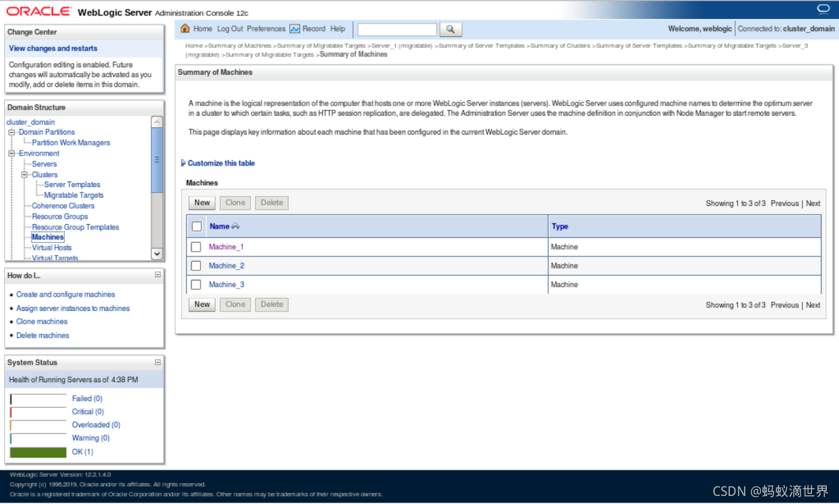Click the green OK health status bar
This screenshot has width=839, height=504.
(x=38, y=452)
